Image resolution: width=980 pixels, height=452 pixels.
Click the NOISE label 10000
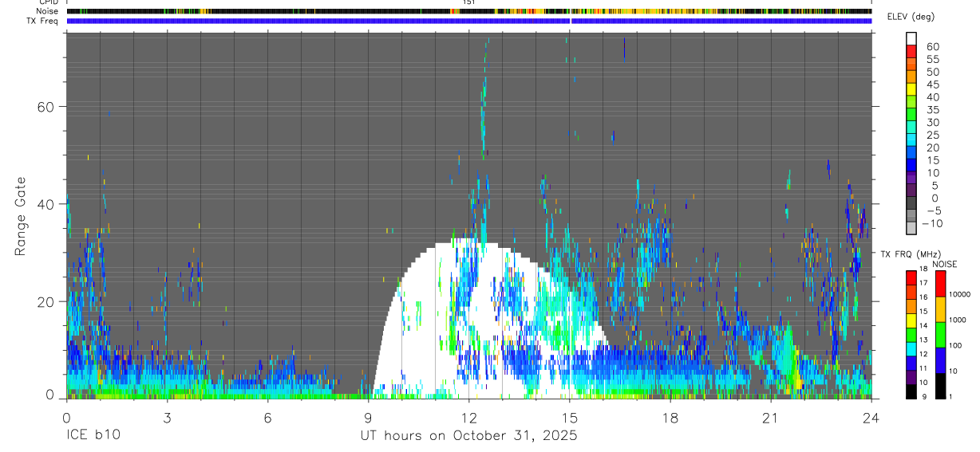tap(959, 294)
